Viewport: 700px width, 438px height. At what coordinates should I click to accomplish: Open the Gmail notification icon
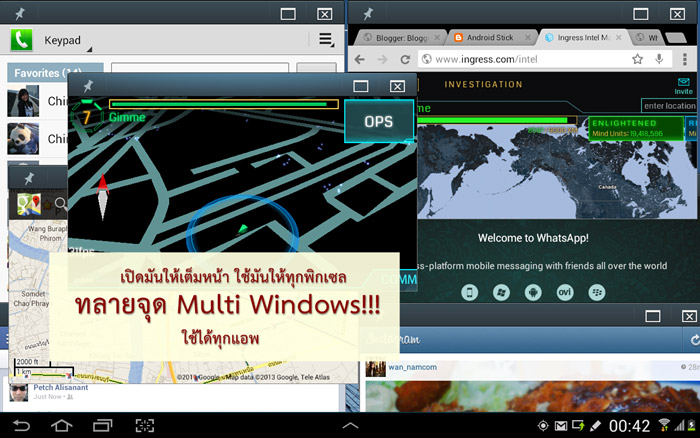(x=561, y=426)
